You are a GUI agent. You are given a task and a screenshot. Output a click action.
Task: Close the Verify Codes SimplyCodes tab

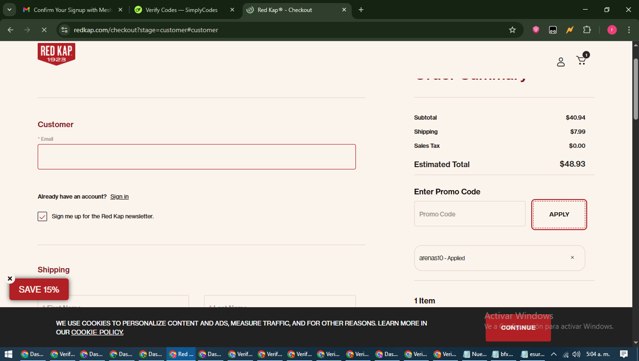232,10
